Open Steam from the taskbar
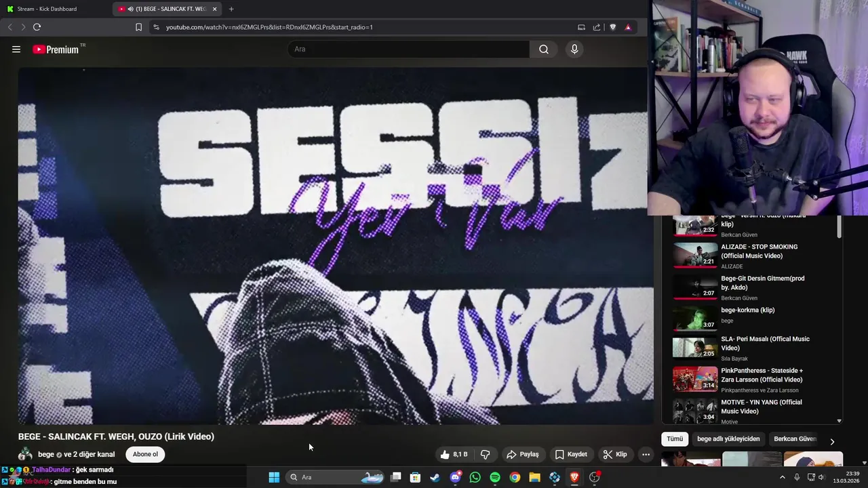Image resolution: width=868 pixels, height=488 pixels. pyautogui.click(x=435, y=477)
